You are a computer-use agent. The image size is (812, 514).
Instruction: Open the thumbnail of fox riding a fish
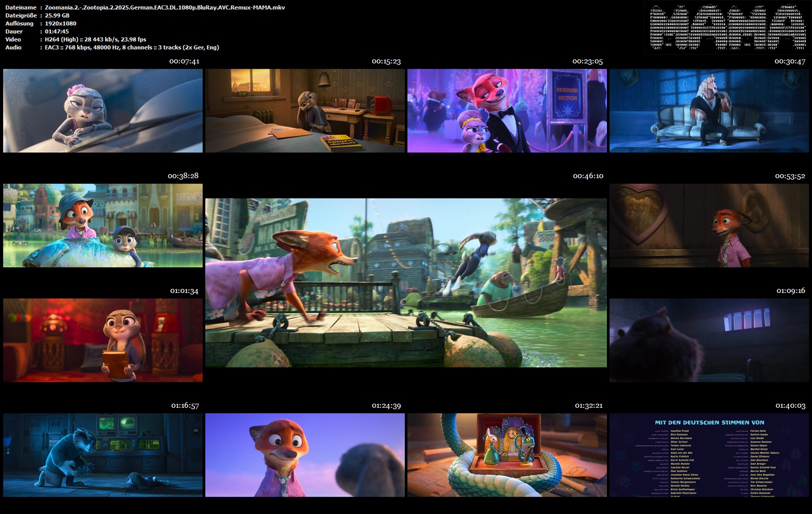click(x=103, y=226)
